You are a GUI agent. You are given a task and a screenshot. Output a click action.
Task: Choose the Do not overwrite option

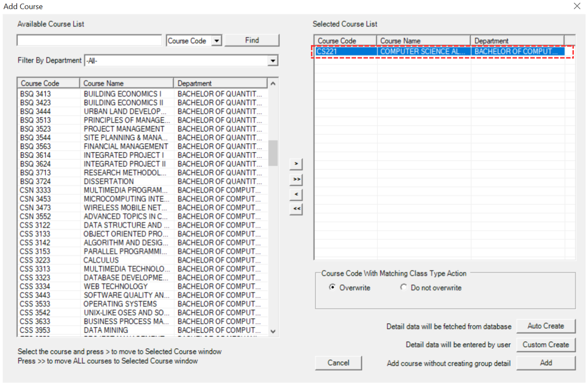pos(403,287)
